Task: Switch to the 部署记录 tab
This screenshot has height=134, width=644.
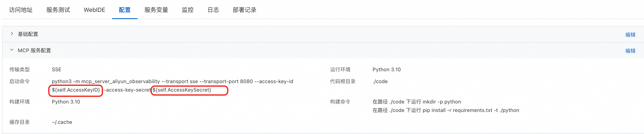Action: click(x=244, y=10)
